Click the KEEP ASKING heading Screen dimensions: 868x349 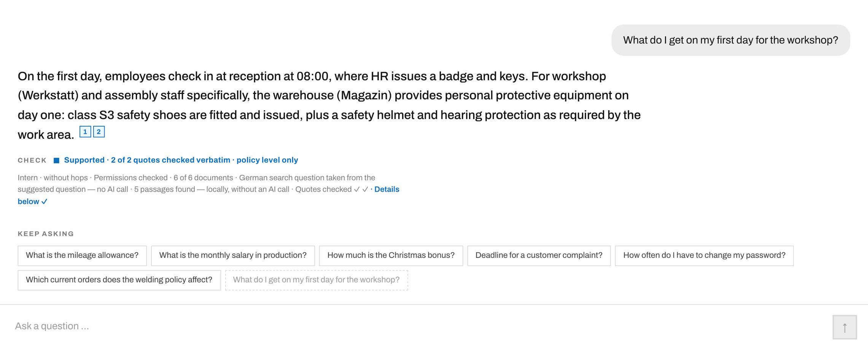click(46, 234)
